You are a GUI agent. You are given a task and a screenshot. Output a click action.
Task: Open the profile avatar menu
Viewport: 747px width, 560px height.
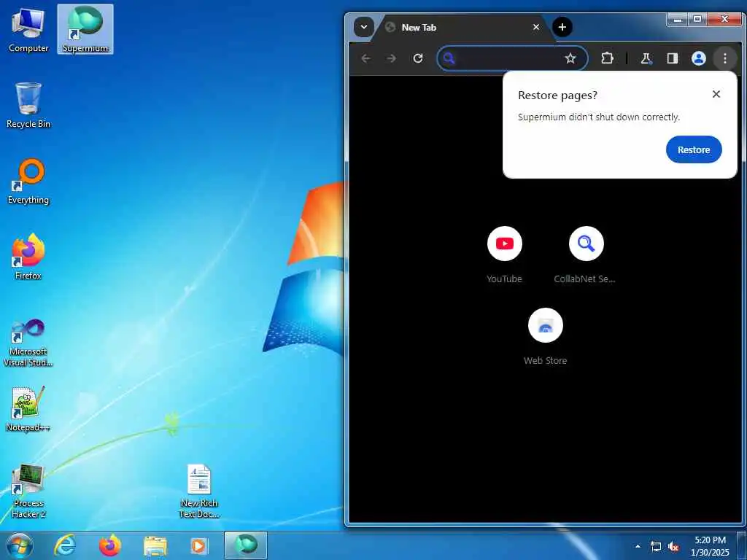point(698,58)
